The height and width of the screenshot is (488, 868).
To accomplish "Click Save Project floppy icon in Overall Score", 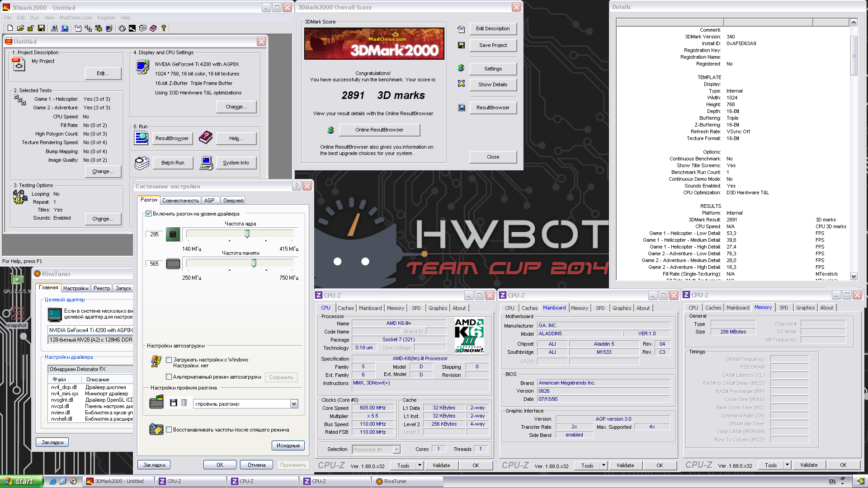I will point(461,45).
